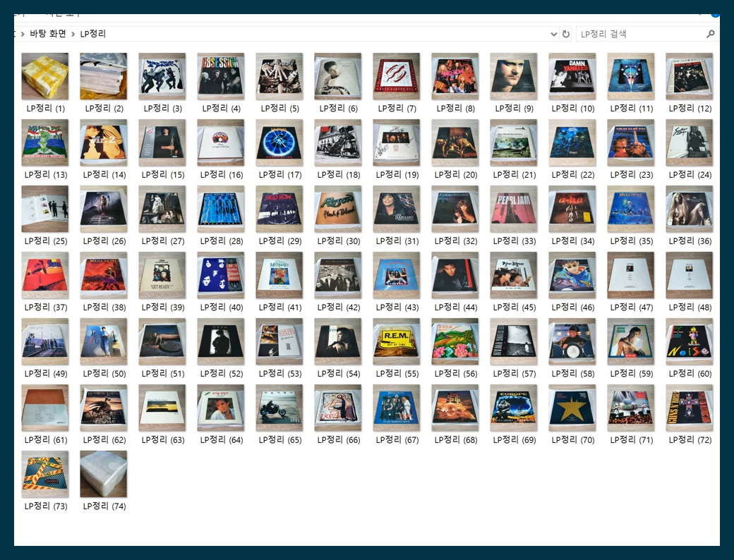Click the file name label LP정리 (32)

coord(455,241)
